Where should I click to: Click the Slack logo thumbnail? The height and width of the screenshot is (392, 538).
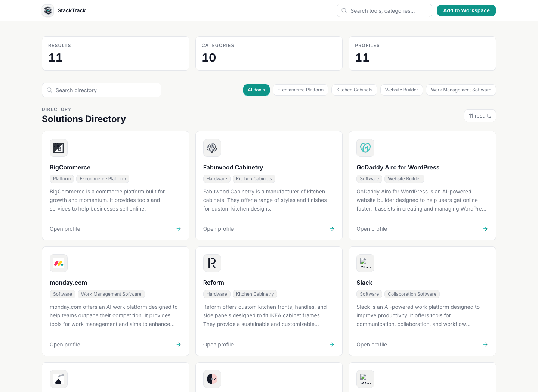pyautogui.click(x=365, y=263)
